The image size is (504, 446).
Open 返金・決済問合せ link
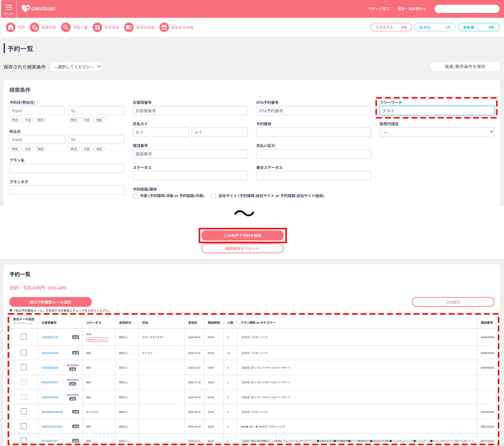(x=412, y=9)
